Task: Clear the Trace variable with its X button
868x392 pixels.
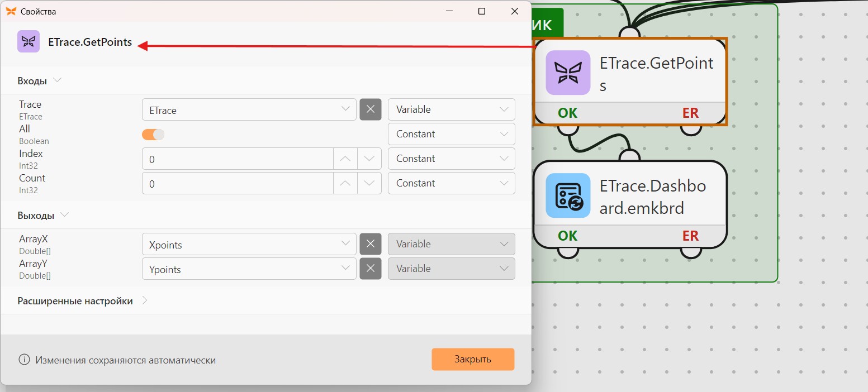Action: point(370,109)
